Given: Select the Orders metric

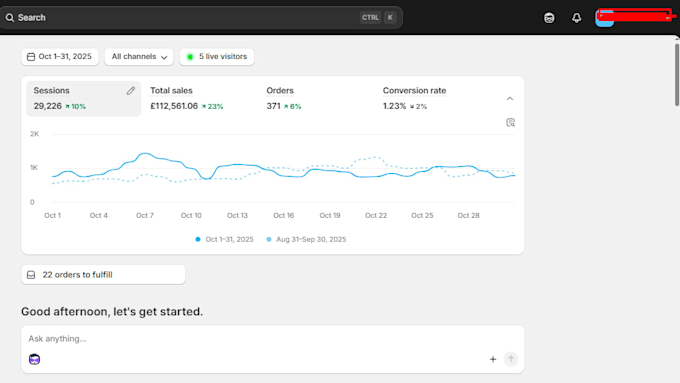Looking at the screenshot, I should click(284, 98).
